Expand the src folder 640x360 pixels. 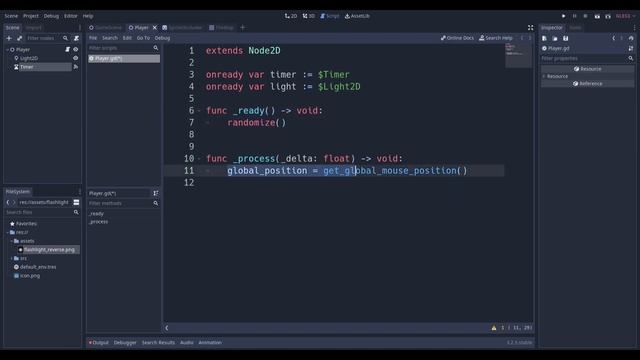(x=11, y=258)
